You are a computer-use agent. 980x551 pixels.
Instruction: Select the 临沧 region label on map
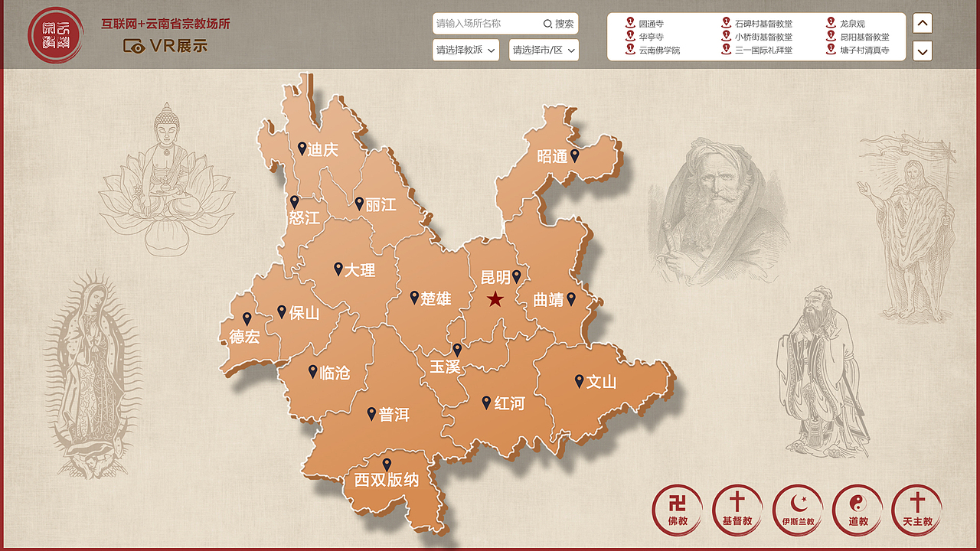(x=335, y=373)
